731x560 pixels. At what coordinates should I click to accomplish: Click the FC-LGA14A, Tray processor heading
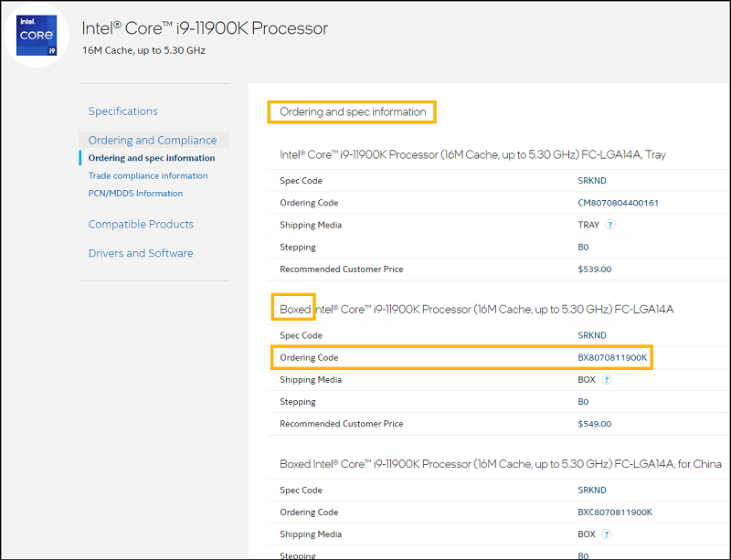(472, 155)
